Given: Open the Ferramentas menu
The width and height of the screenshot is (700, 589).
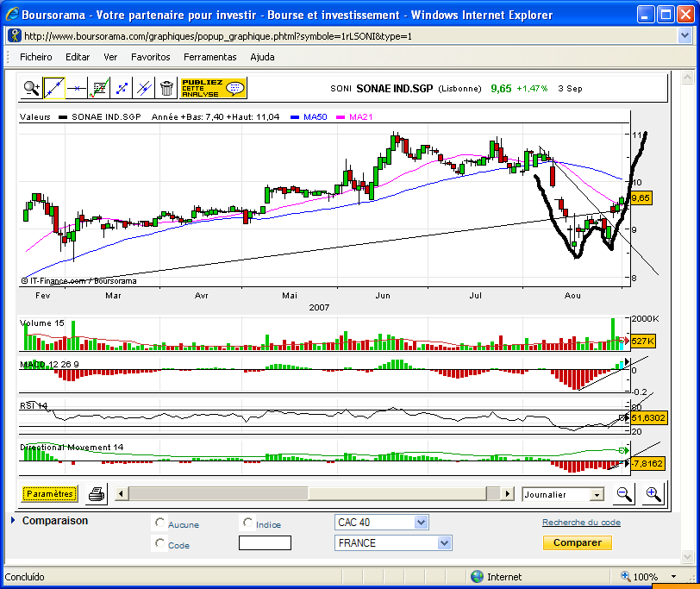Looking at the screenshot, I should [x=209, y=57].
